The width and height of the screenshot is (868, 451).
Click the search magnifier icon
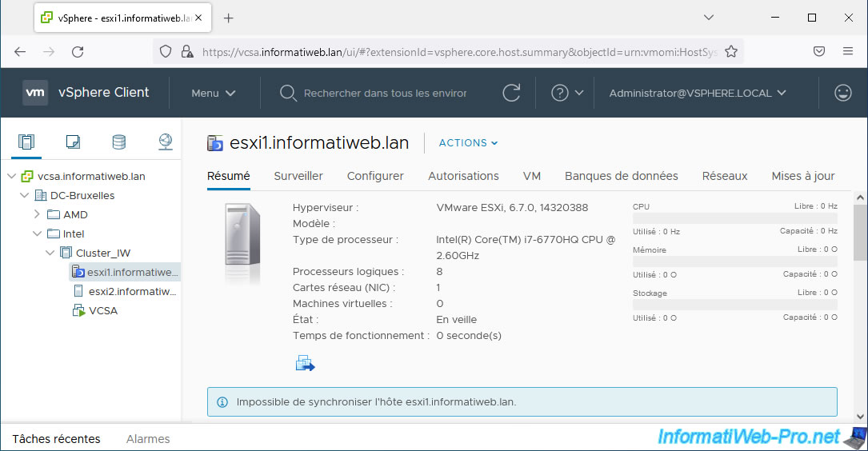click(288, 93)
